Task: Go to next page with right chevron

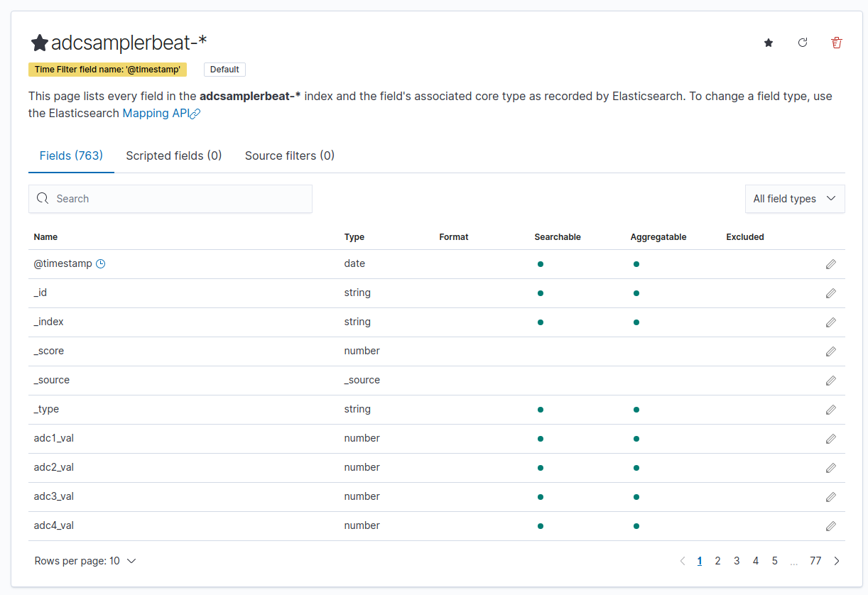Action: point(837,561)
